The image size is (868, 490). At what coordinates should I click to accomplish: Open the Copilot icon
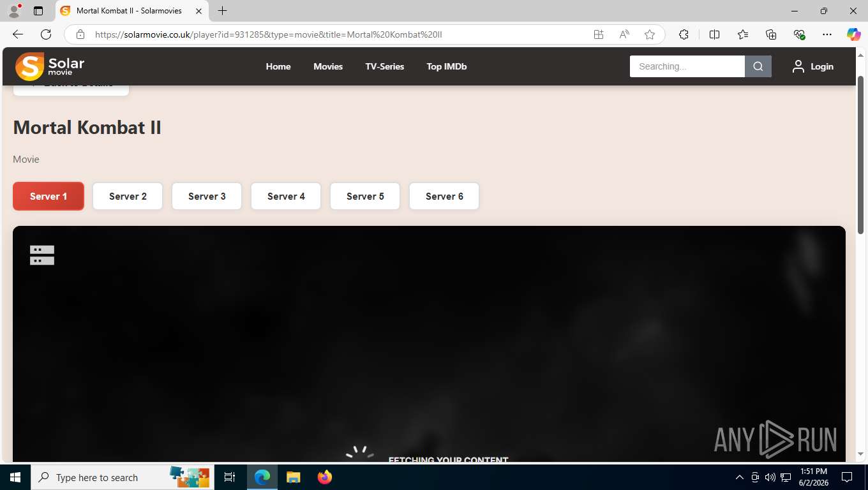point(854,34)
